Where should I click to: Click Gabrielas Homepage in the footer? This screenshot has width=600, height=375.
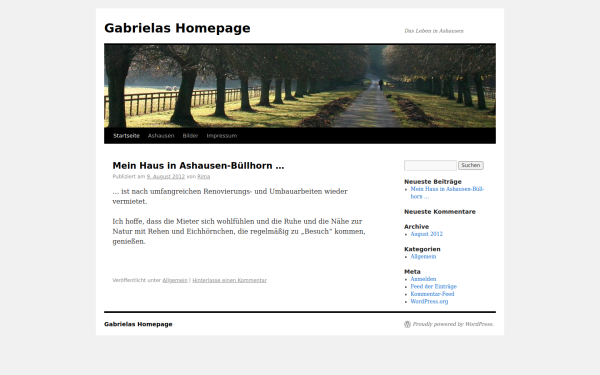click(x=138, y=324)
